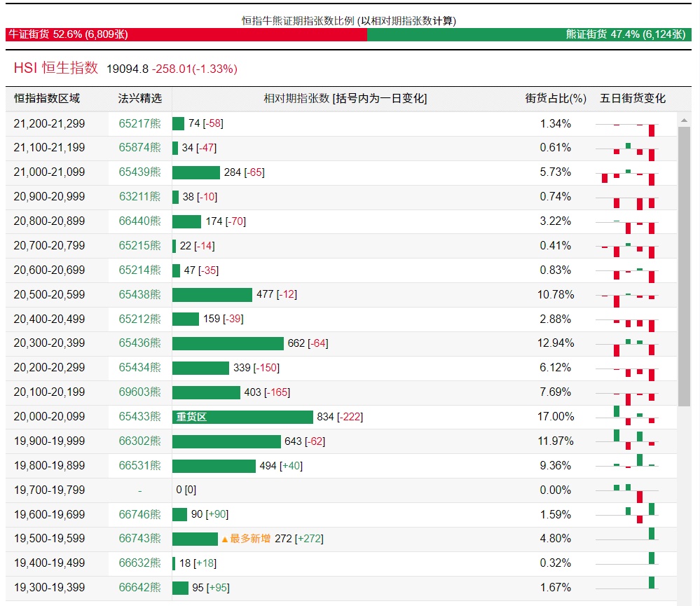Open the 65874熊 certificate link
Image resolution: width=700 pixels, height=606 pixels.
[x=139, y=148]
